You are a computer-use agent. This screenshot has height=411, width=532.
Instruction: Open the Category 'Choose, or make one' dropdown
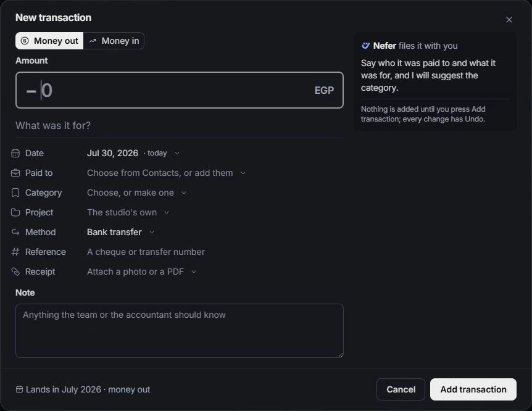click(137, 193)
